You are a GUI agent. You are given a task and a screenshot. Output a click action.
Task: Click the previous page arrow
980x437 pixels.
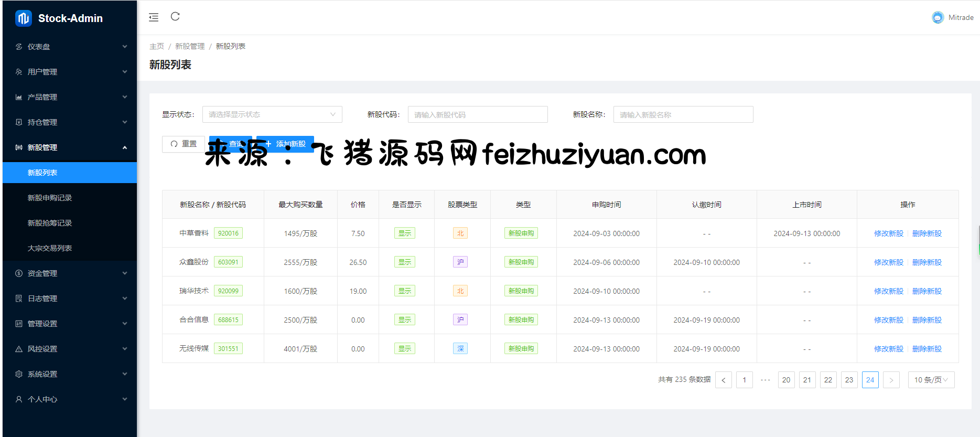coord(724,380)
